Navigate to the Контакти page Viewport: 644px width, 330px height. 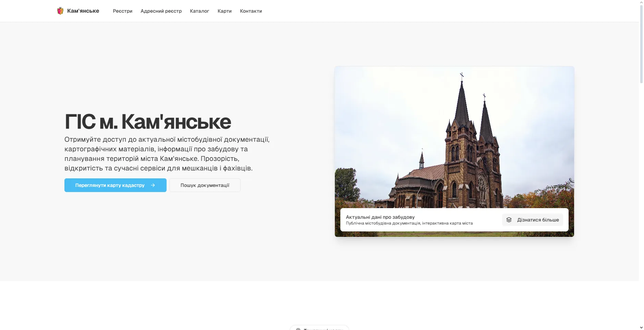[x=251, y=11]
